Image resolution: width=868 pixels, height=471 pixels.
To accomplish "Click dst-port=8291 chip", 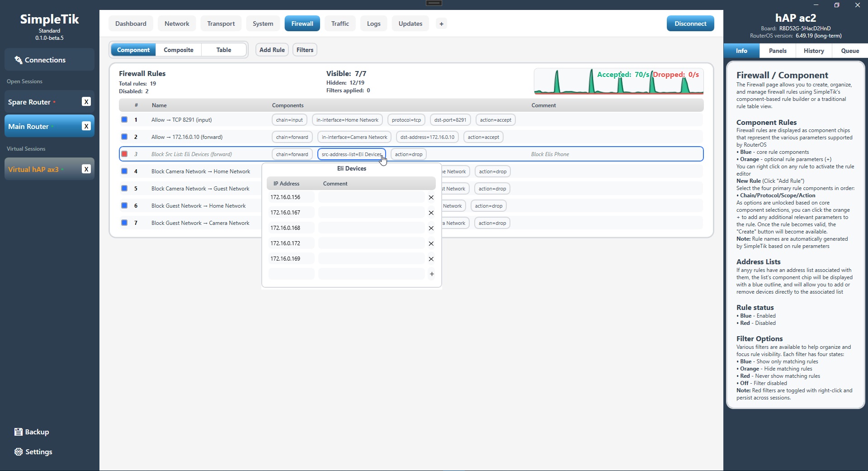I will 450,120.
